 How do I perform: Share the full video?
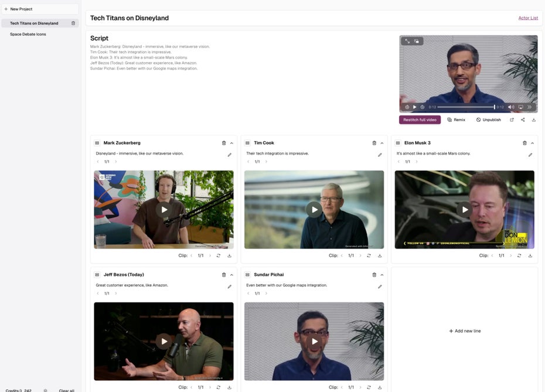point(523,120)
